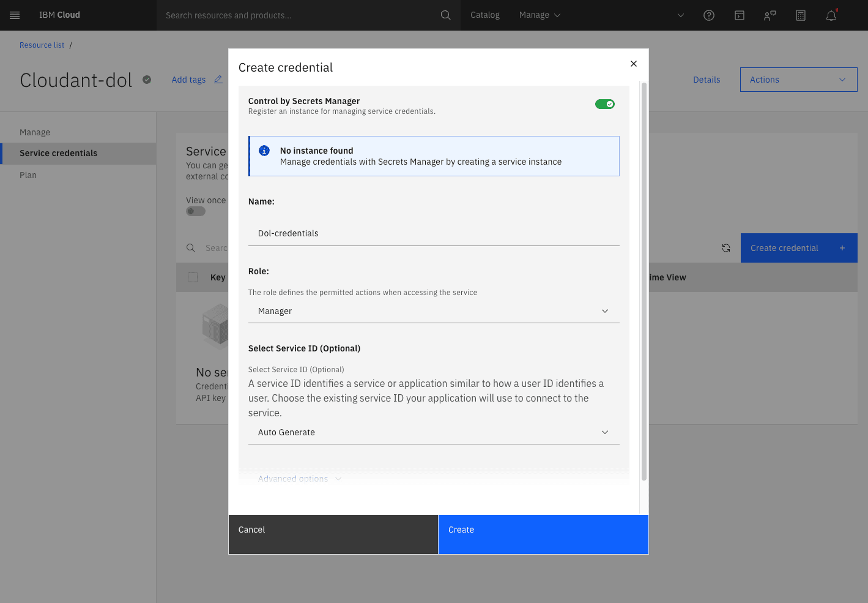
Task: Click the Name field containing Dol-credentials
Action: [x=434, y=233]
